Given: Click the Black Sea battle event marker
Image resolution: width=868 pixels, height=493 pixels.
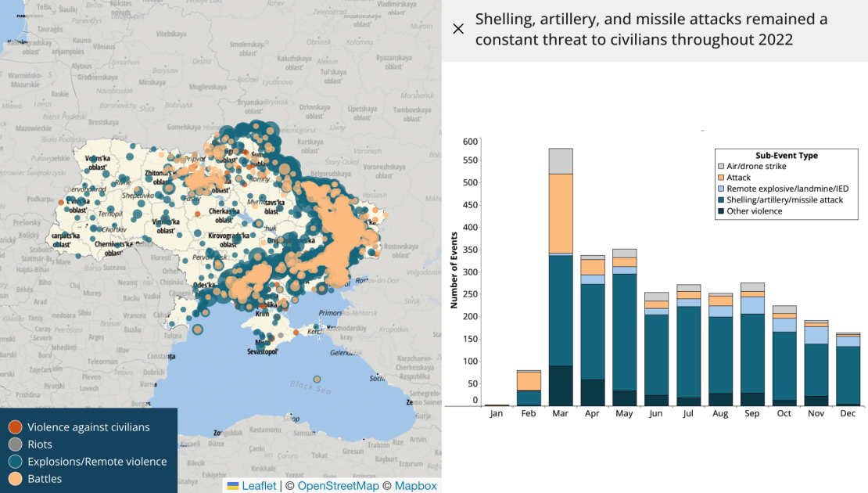Looking at the screenshot, I should click(x=317, y=380).
